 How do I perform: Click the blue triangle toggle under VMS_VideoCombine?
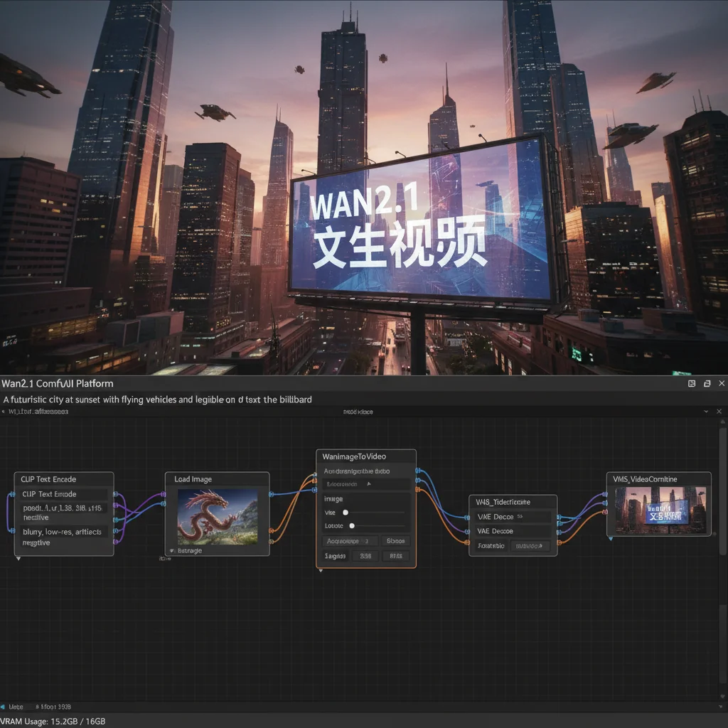pos(611,539)
